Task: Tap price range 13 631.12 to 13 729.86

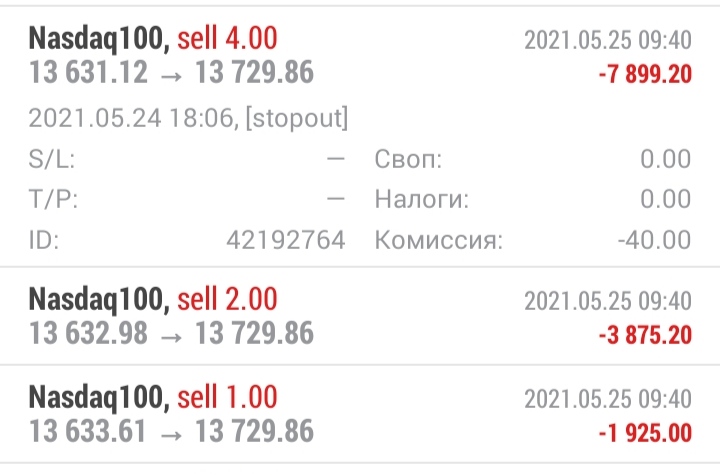Action: pyautogui.click(x=171, y=73)
